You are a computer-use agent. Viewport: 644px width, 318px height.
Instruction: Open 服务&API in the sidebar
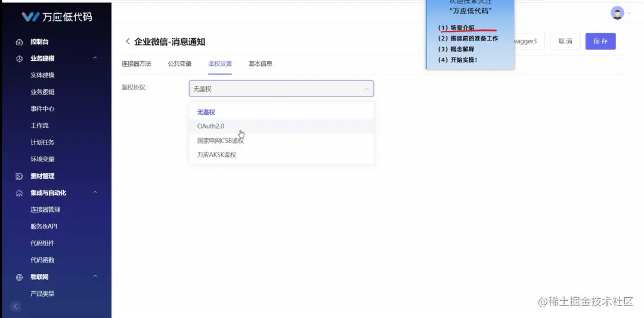[x=44, y=226]
